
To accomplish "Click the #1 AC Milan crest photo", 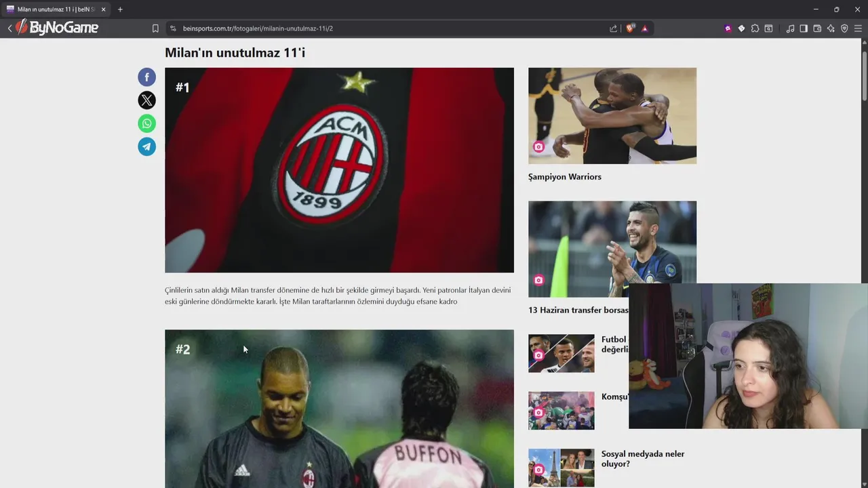I will [339, 170].
